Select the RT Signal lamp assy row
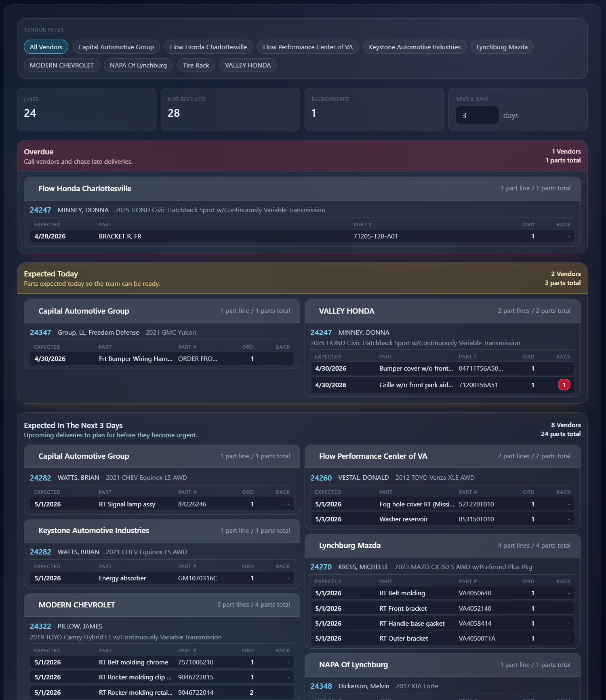 pos(162,504)
